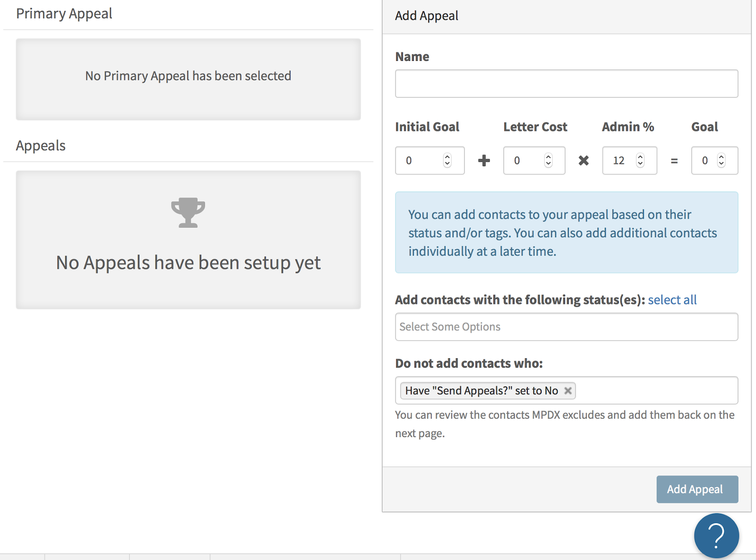Click the "select all" statuses link
Image resolution: width=756 pixels, height=560 pixels.
[x=672, y=300]
